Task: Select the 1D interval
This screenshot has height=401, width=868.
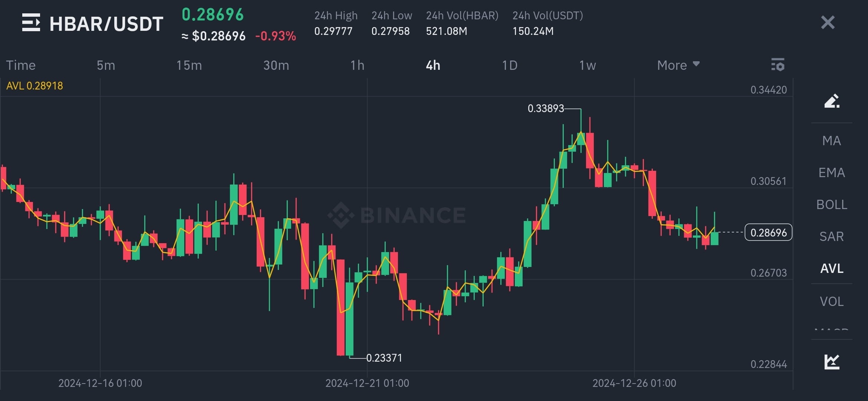Action: 510,65
